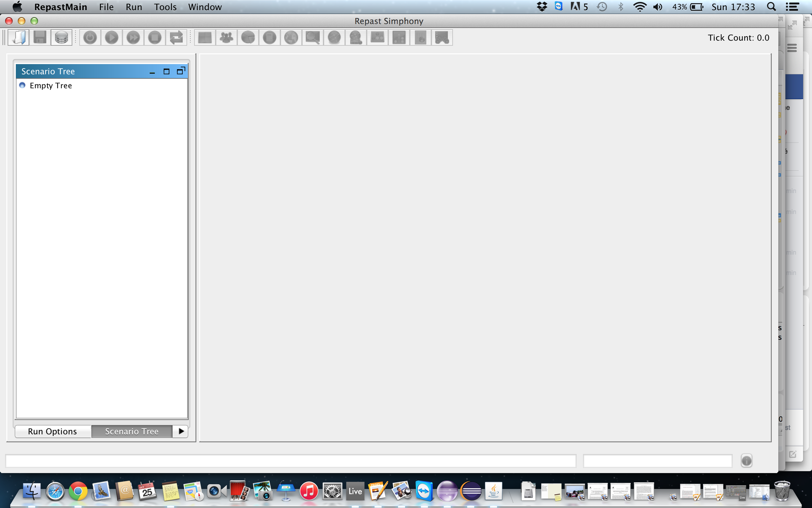Step the run with the double-arrow icon
812x508 pixels.
click(133, 37)
